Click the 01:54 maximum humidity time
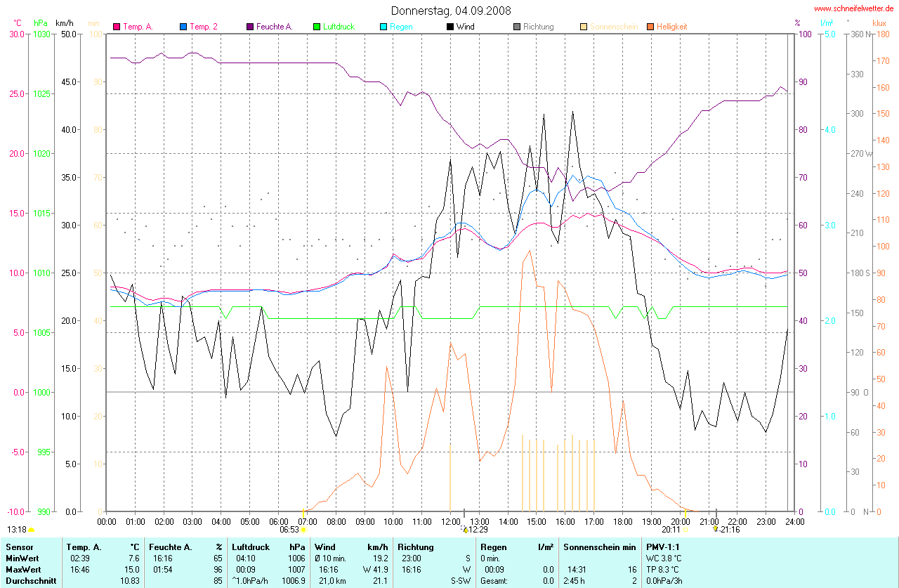This screenshot has height=588, width=899. click(x=163, y=569)
